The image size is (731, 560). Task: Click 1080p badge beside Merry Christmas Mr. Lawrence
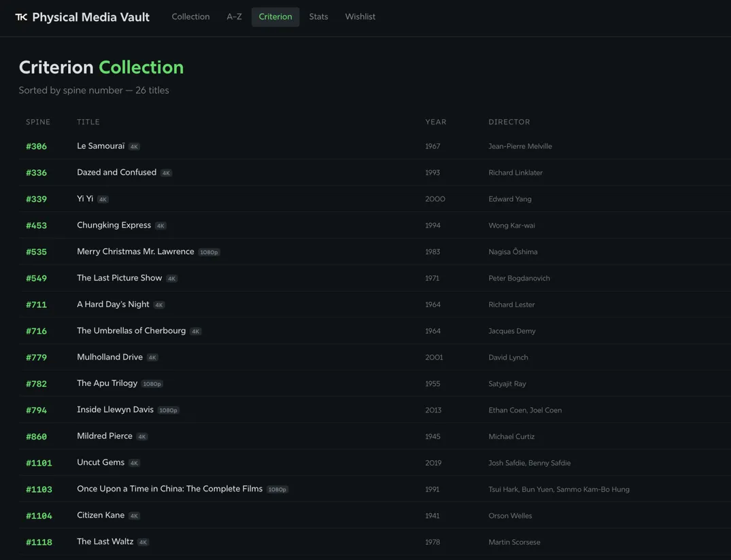(209, 252)
